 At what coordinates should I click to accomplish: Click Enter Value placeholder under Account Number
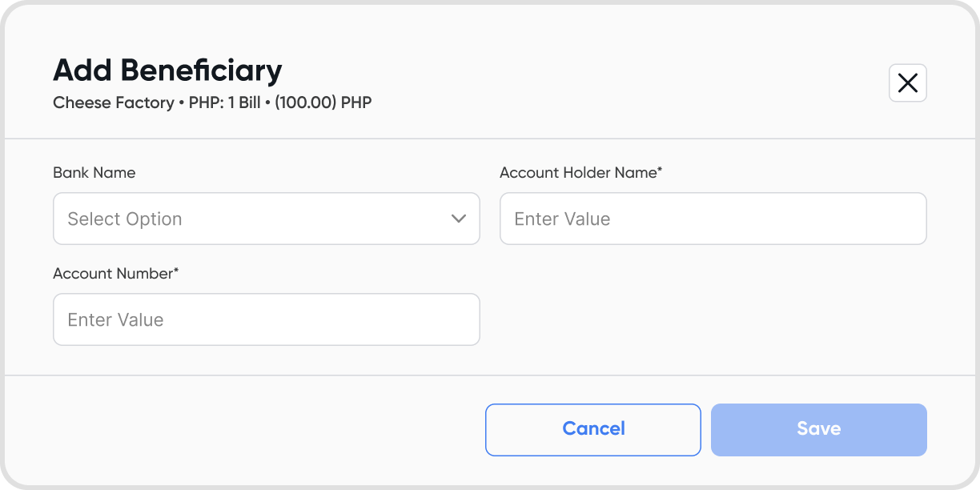tap(115, 319)
